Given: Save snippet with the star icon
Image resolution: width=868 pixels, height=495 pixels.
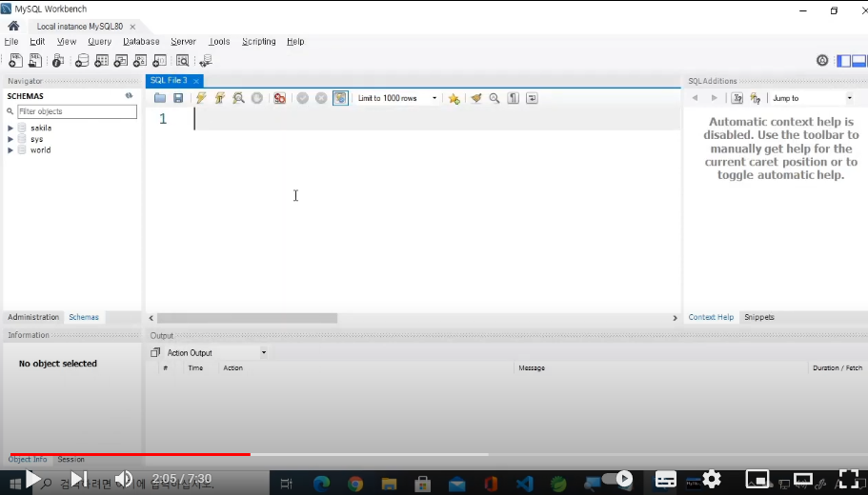Looking at the screenshot, I should [x=454, y=98].
